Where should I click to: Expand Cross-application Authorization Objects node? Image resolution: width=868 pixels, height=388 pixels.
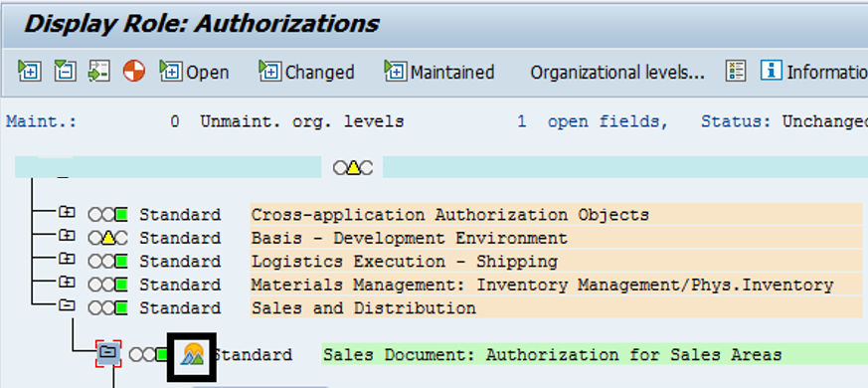[x=67, y=212]
